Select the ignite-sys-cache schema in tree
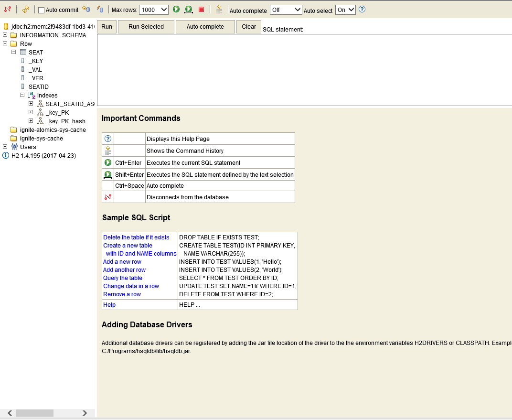The image size is (512, 420). (41, 139)
